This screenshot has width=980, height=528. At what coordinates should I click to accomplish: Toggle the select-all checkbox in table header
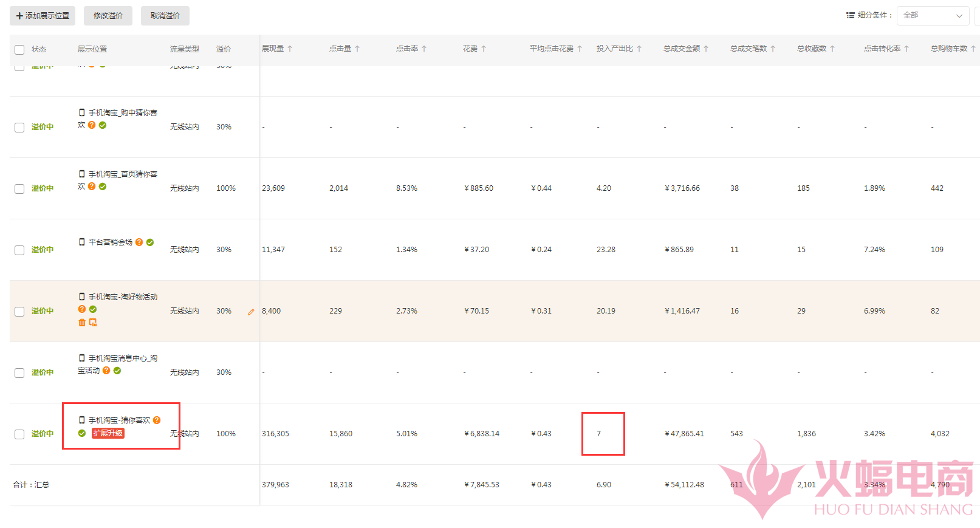[19, 50]
